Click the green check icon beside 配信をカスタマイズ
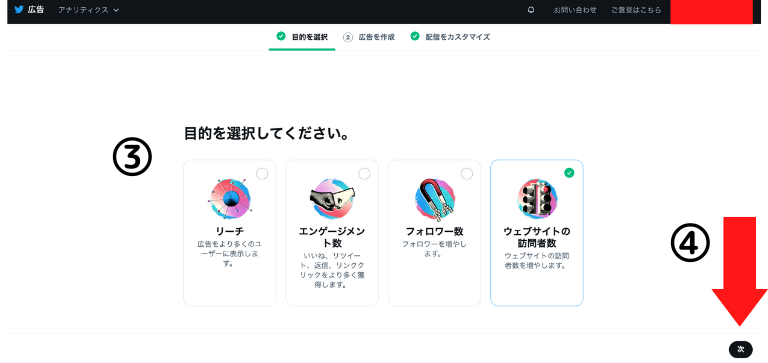Screen dimensions: 768x363 [415, 36]
